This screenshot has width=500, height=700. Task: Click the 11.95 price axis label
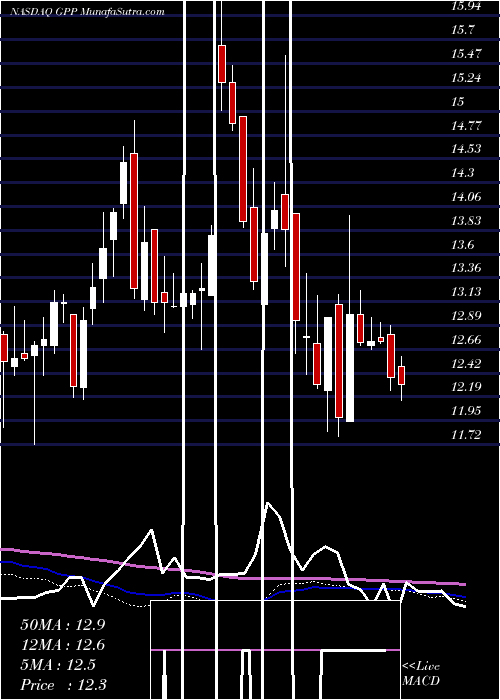(467, 410)
